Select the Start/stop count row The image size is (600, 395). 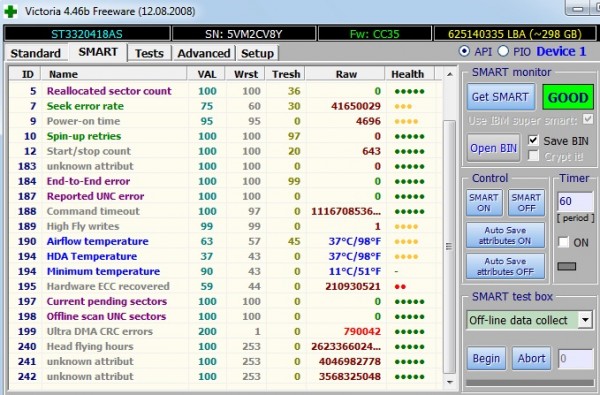[x=226, y=151]
